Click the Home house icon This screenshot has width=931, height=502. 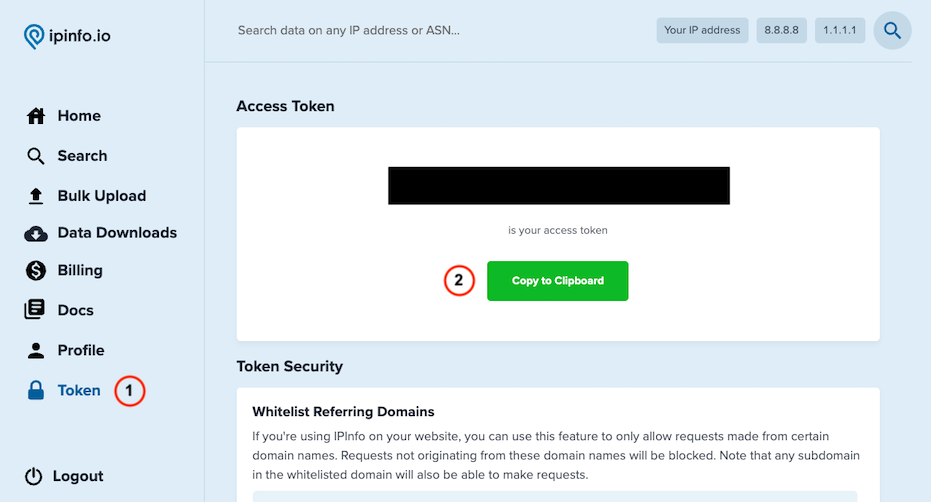click(36, 116)
